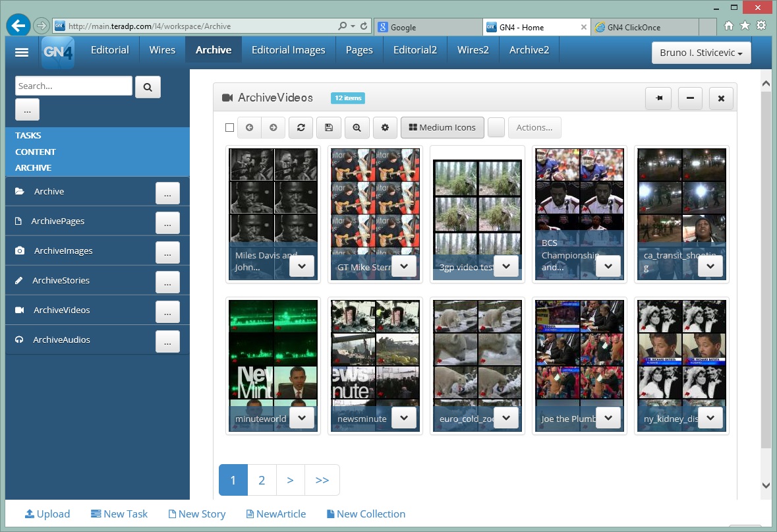Click the blank button beside Medium Icons

click(x=496, y=127)
